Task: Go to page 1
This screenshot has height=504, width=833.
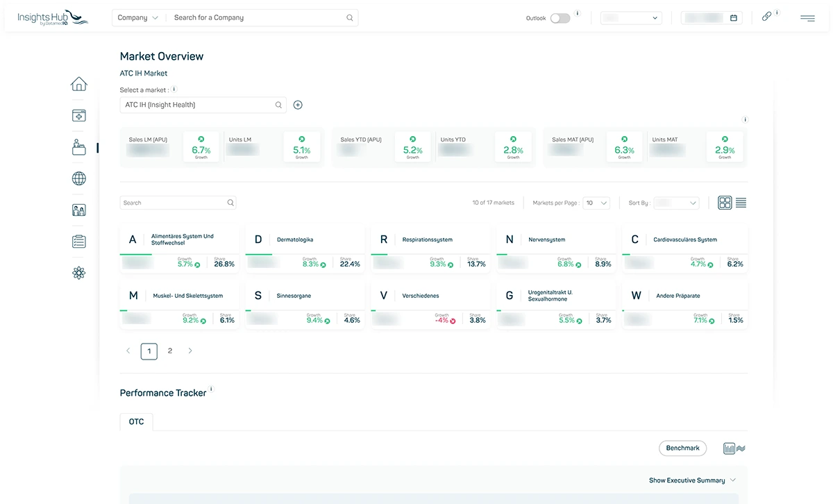Action: pos(149,351)
